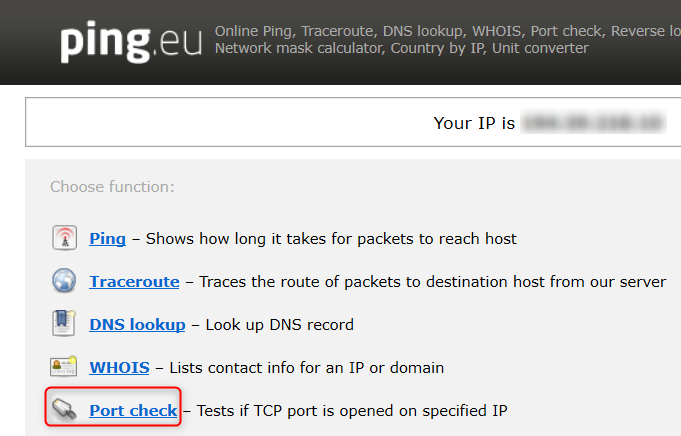Click the Ping description about packets reaching host
Screen dimensions: 681x436
[331, 239]
